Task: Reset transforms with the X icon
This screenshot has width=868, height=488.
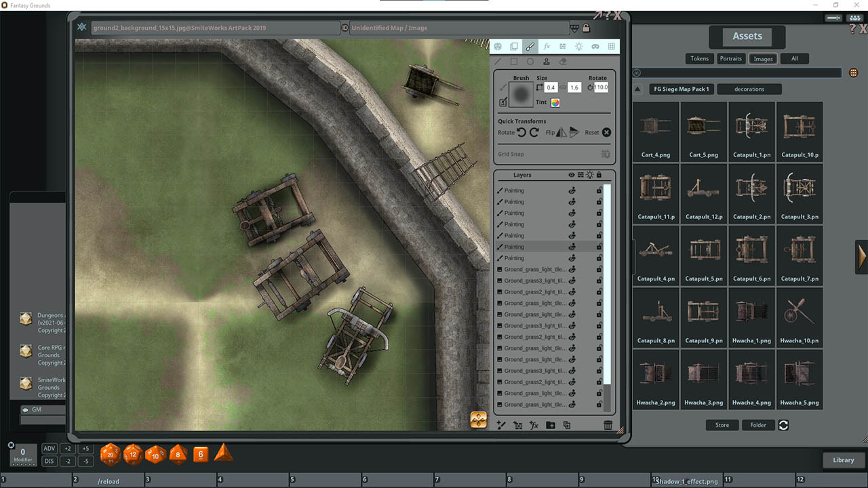Action: pyautogui.click(x=607, y=132)
